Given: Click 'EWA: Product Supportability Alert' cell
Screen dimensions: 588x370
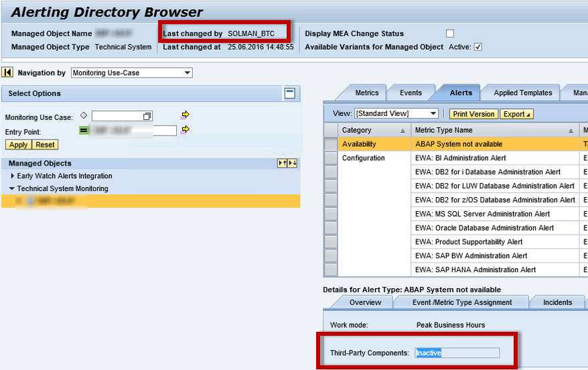Looking at the screenshot, I should (495, 242).
